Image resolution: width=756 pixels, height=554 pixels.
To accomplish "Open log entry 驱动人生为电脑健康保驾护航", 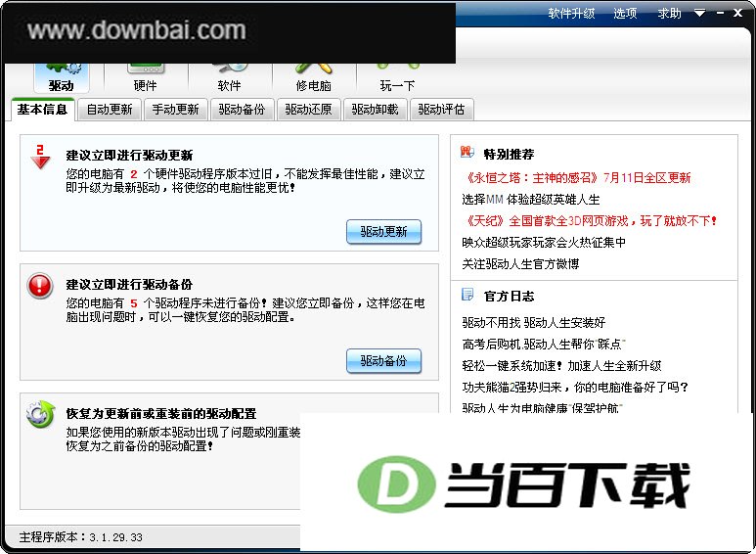I will coord(543,408).
